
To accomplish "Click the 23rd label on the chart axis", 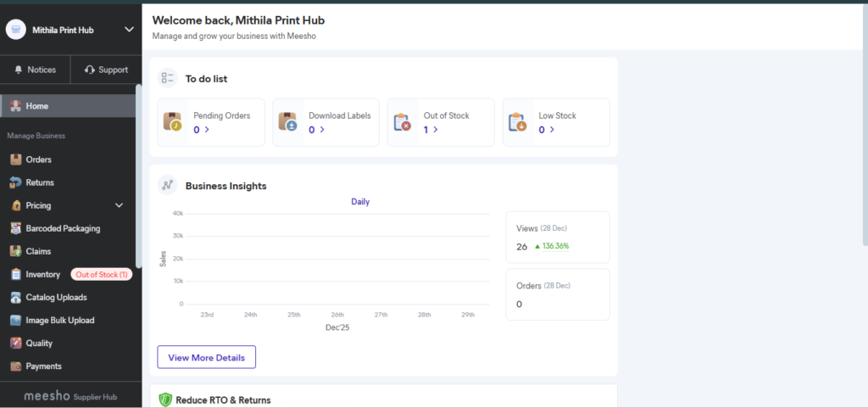I will pos(207,315).
